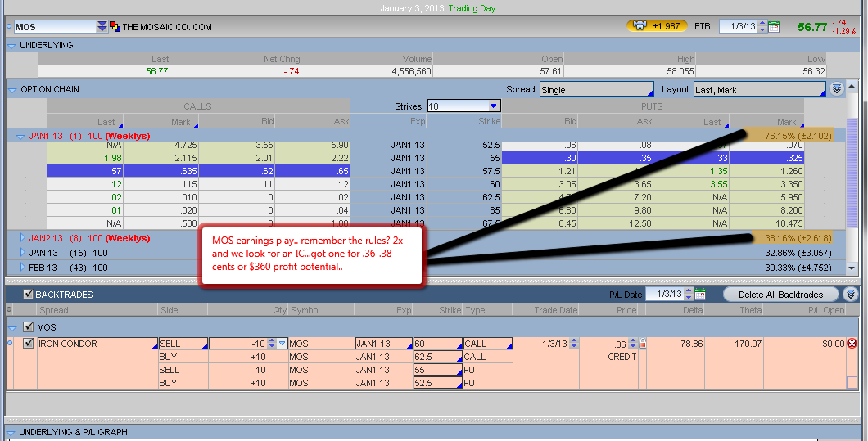Click the price lock icon next to .36

[x=642, y=344]
